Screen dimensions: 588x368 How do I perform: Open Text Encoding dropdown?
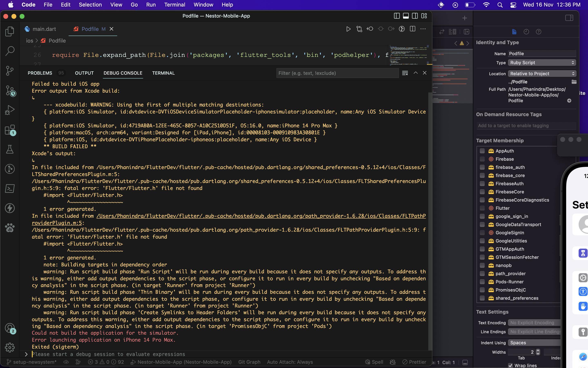(534, 323)
